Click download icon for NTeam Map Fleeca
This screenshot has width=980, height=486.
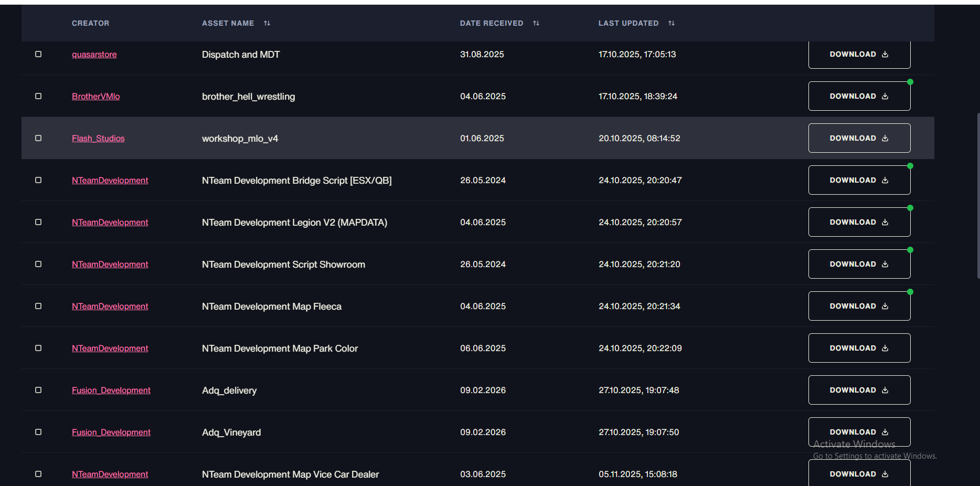click(x=885, y=306)
